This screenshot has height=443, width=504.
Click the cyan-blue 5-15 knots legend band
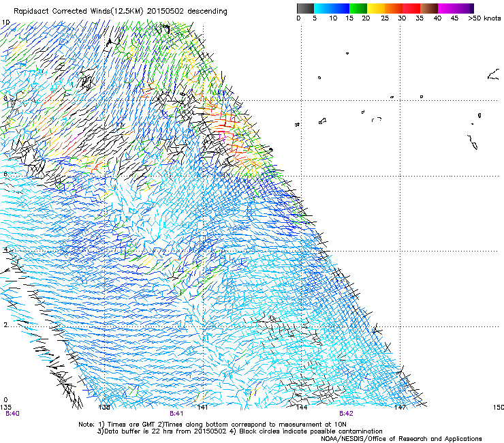332,8
